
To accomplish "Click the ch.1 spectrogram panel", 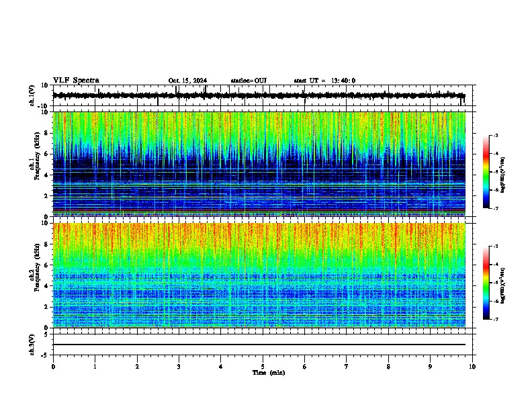I will coord(259,164).
